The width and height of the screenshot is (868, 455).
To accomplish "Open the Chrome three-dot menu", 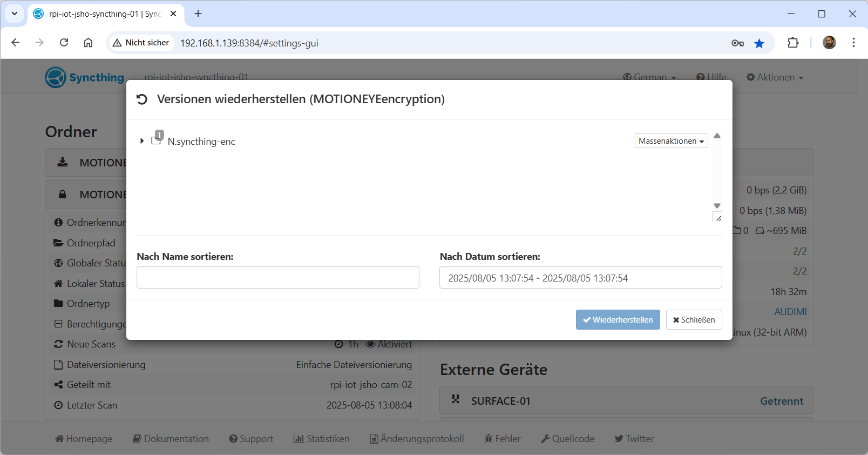I will pos(853,43).
